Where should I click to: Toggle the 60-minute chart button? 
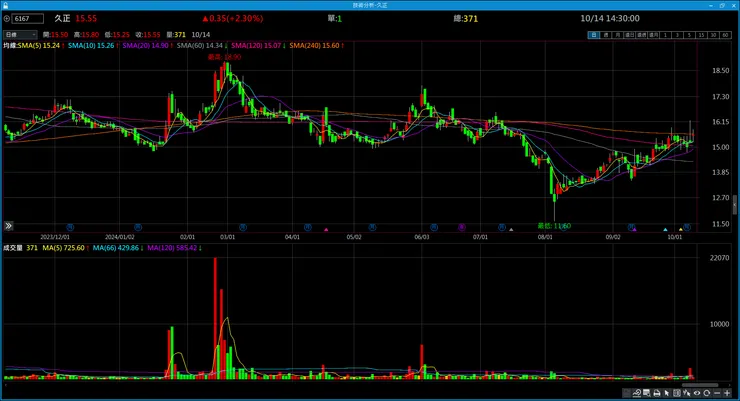pyautogui.click(x=725, y=35)
